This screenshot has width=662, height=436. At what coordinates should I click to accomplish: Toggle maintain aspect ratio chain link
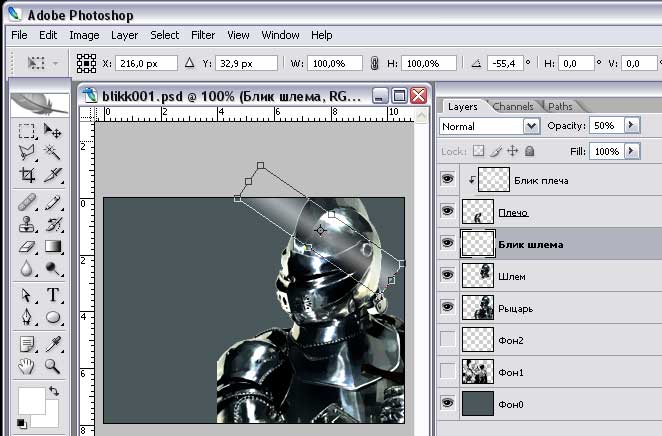click(374, 63)
